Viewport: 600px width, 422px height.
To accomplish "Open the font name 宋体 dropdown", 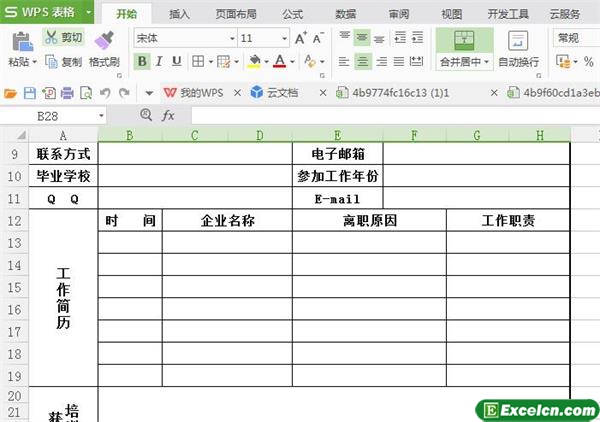I will (232, 39).
